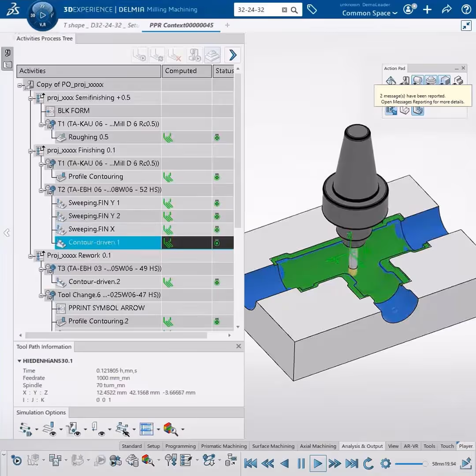Toggle tool visibility eye icon in Simulation Options
Screen dimensions: 476x476
click(98, 429)
